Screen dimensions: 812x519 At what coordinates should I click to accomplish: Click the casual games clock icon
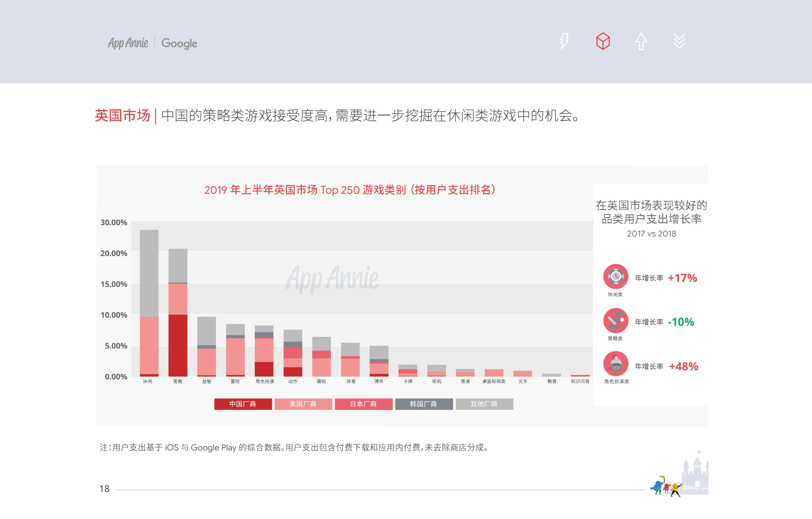click(x=615, y=276)
